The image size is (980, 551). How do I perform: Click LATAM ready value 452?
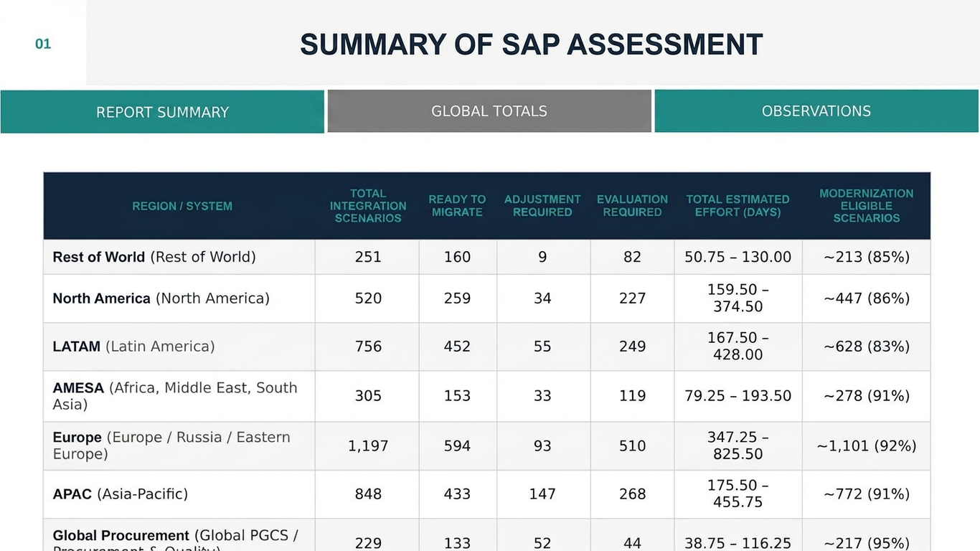click(x=457, y=347)
